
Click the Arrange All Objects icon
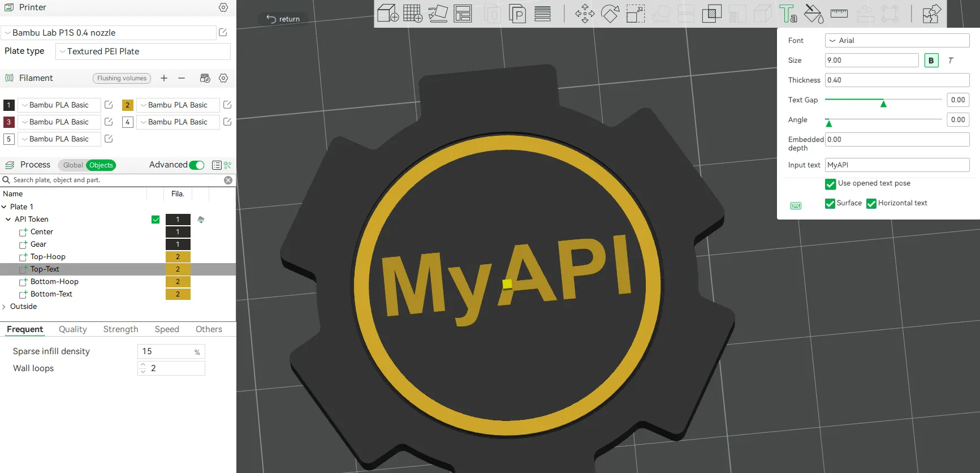463,14
